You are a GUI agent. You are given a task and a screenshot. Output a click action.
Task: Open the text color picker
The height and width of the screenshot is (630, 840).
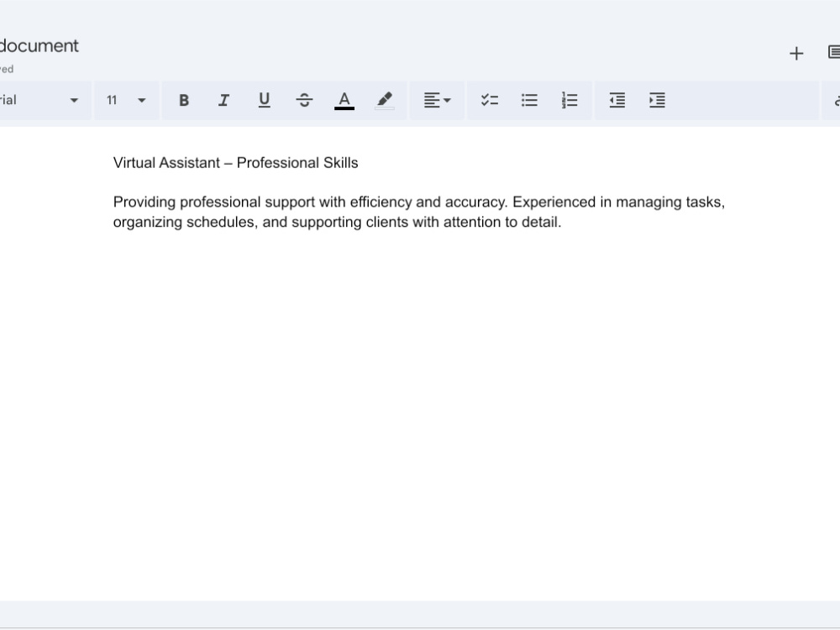(344, 100)
